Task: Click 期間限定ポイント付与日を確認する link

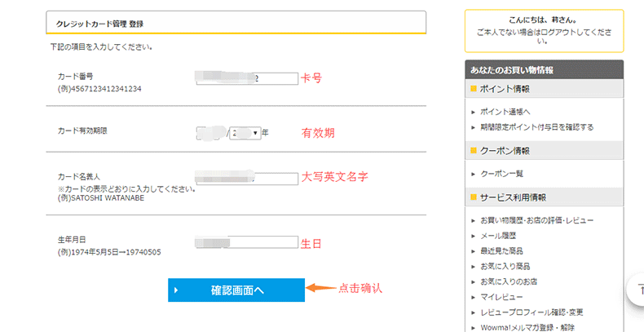Action: click(536, 127)
